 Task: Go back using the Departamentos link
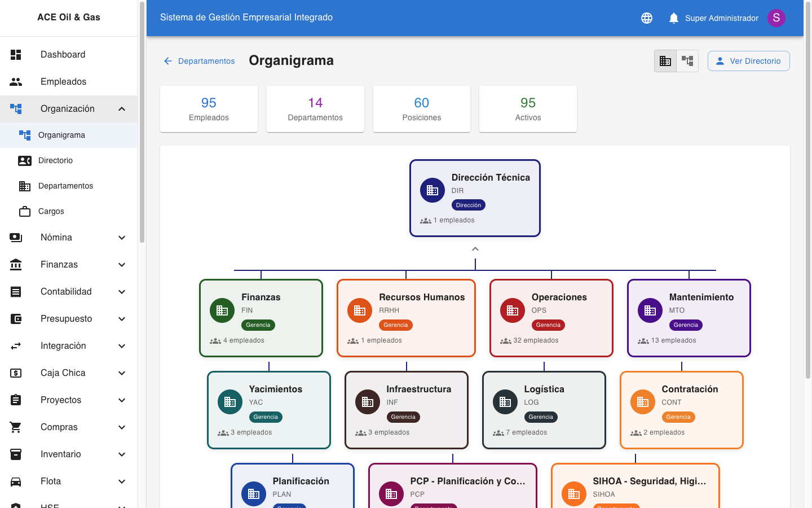point(199,60)
